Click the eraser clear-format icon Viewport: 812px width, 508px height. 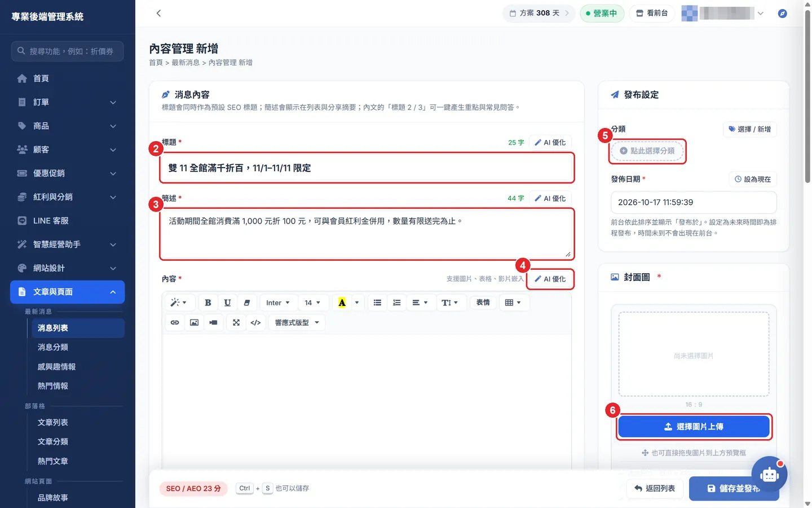(246, 303)
